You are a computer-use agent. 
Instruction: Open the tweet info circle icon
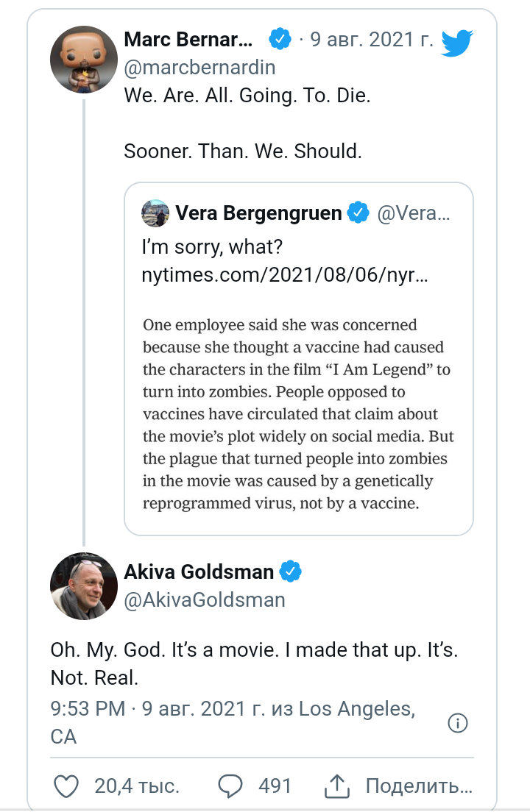[x=458, y=723]
